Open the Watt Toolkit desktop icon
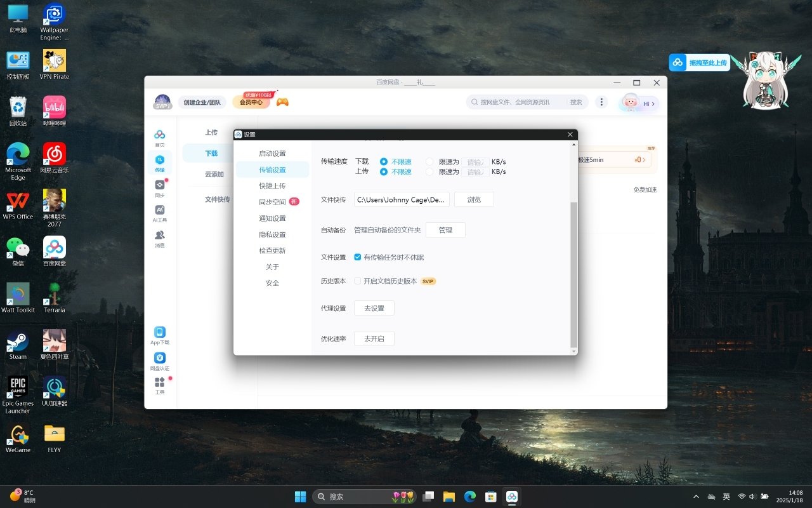Screen dimensions: 812x508 18,298
